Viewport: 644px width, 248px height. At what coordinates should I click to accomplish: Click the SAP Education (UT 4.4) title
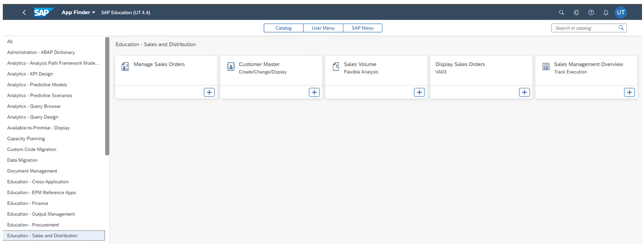[x=126, y=12]
